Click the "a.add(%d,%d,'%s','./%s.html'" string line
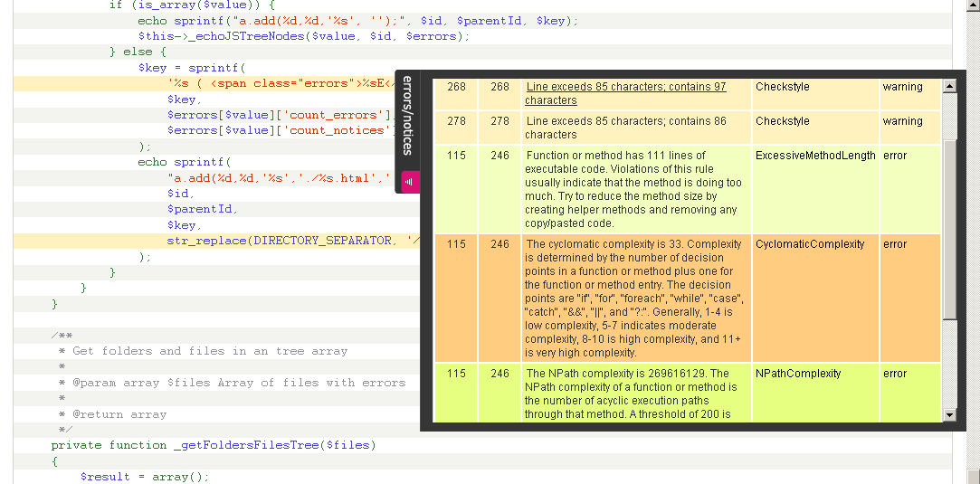980x484 pixels. [x=280, y=178]
